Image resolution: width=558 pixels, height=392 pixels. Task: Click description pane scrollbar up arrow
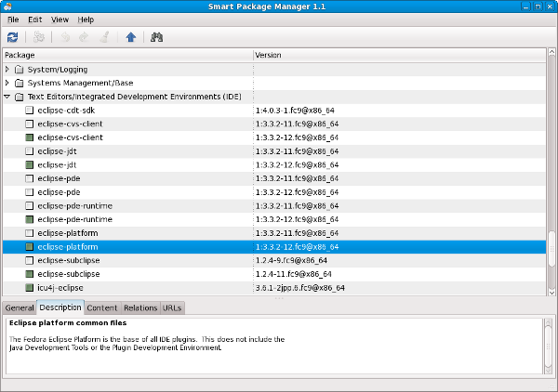548,322
